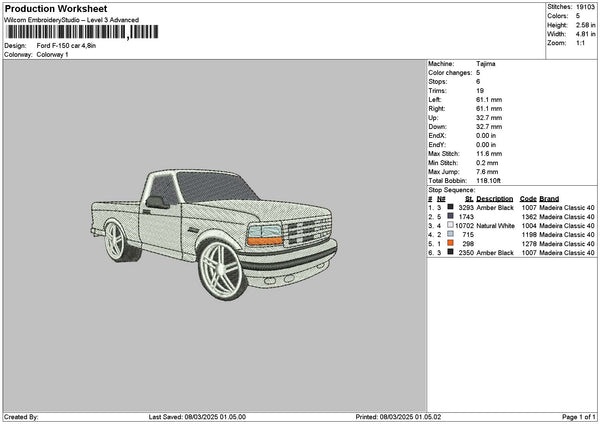The height and width of the screenshot is (424, 600).
Task: Click the Machine value Tajima
Action: pyautogui.click(x=485, y=63)
